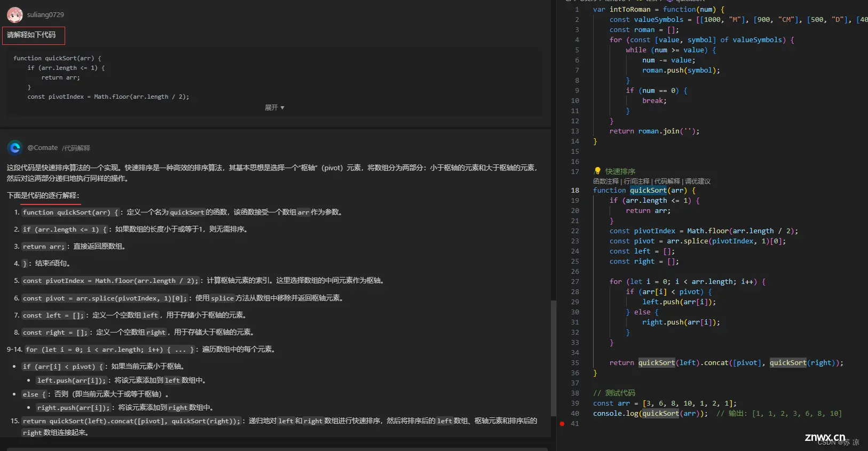Click 'for (let i = 0' on editor line 27
The image size is (868, 451).
click(x=640, y=282)
